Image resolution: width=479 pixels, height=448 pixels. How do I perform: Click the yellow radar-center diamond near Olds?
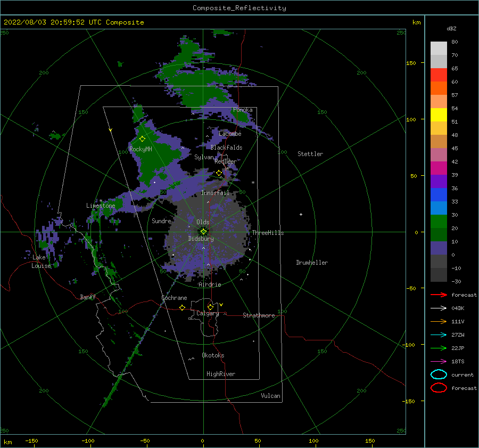[203, 232]
